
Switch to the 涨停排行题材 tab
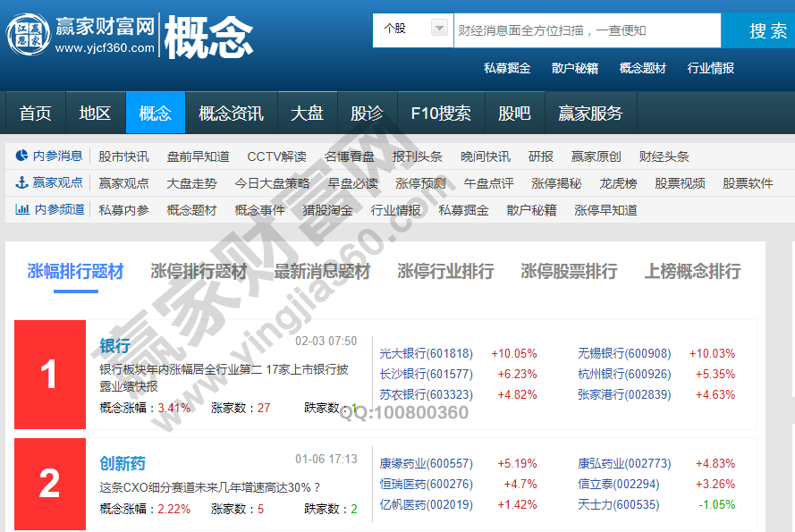(199, 272)
